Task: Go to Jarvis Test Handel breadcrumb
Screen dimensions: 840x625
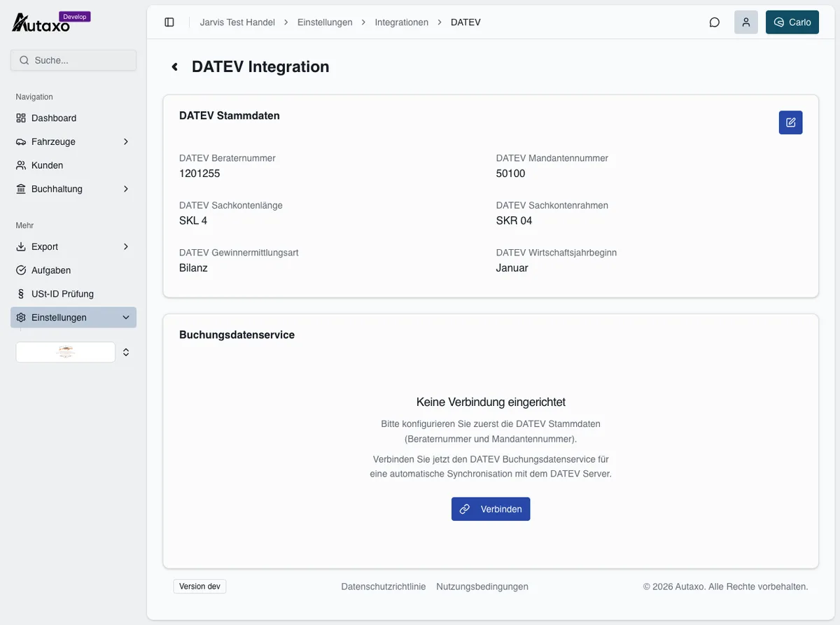Action: 237,22
